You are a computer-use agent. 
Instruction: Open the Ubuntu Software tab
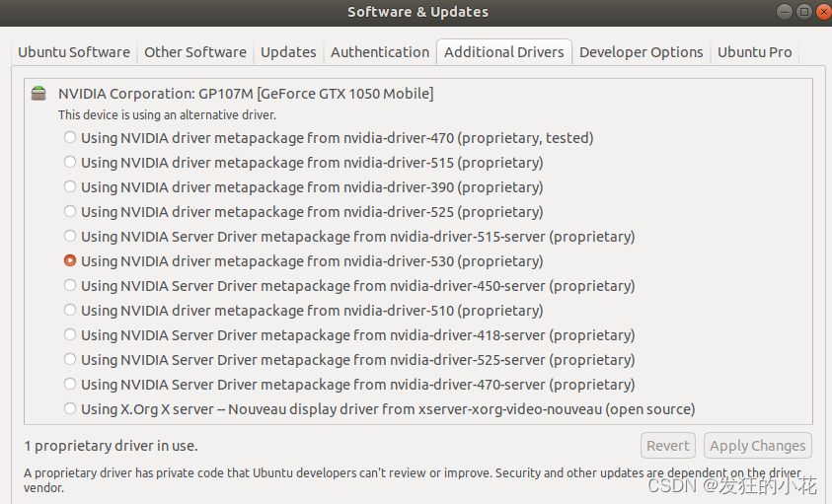tap(74, 52)
